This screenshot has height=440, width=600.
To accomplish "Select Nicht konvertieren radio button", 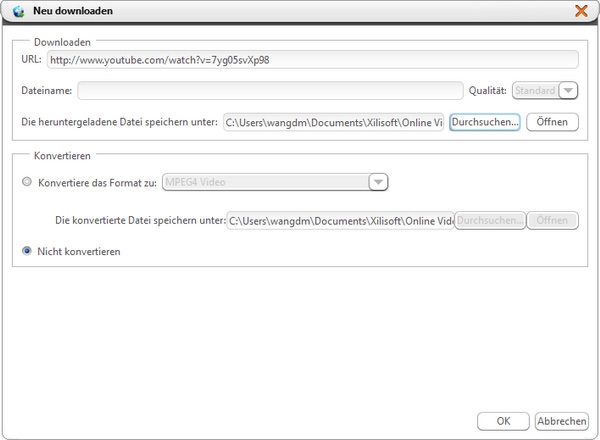I will pyautogui.click(x=27, y=251).
